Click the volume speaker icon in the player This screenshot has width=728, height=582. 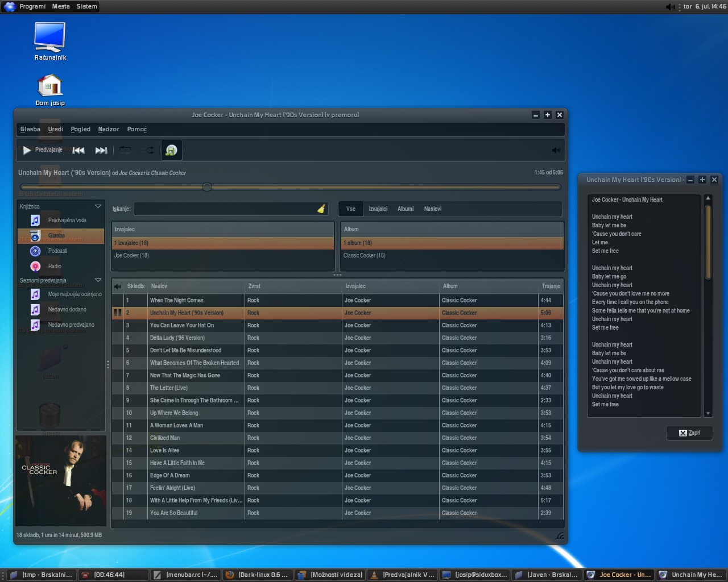[x=556, y=150]
